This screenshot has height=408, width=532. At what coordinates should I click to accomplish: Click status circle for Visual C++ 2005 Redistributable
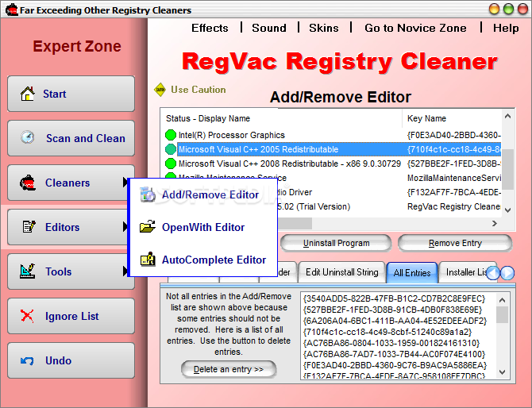point(171,149)
